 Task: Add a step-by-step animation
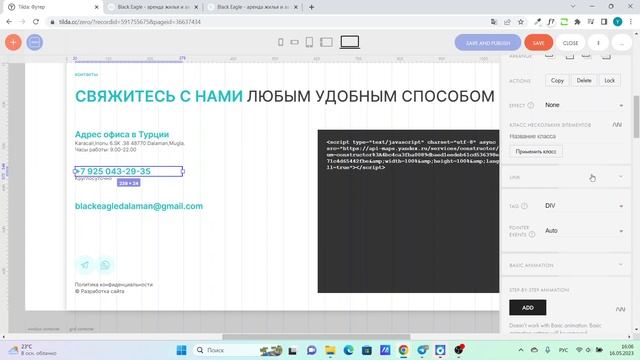coord(527,308)
